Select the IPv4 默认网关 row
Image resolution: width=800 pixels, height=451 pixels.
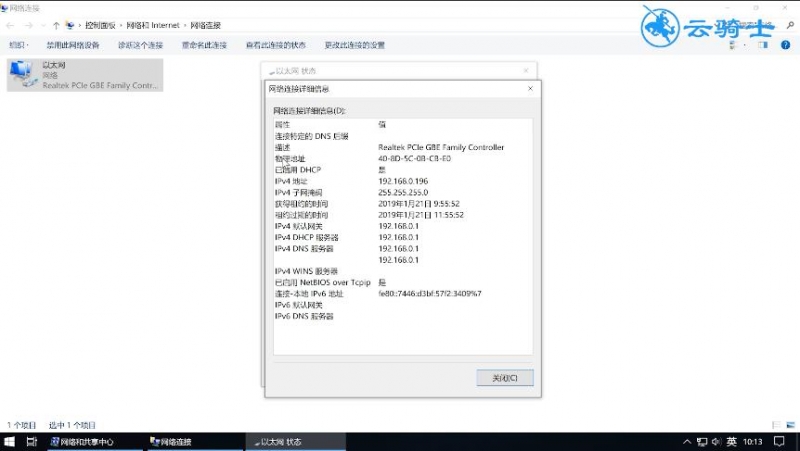[x=403, y=226]
